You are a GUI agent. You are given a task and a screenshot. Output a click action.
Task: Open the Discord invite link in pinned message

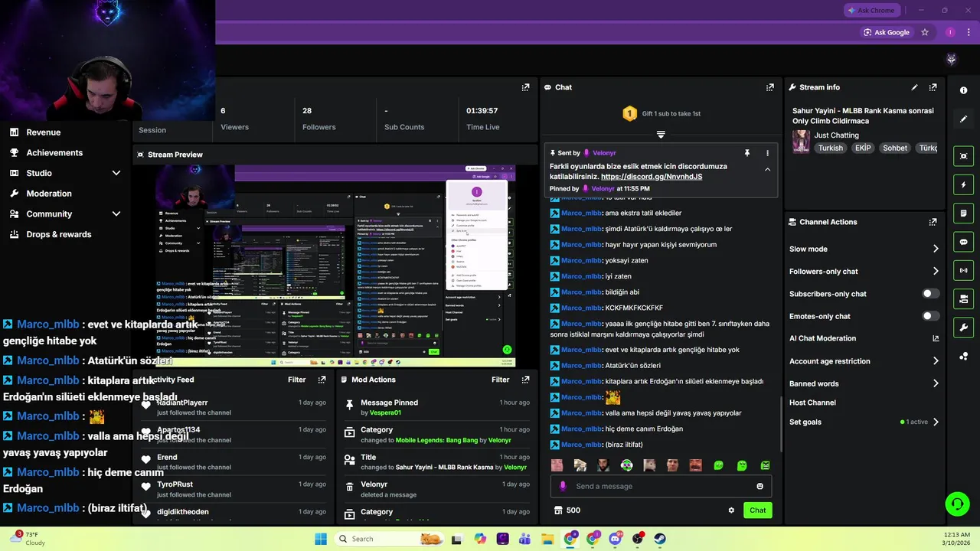pyautogui.click(x=652, y=177)
